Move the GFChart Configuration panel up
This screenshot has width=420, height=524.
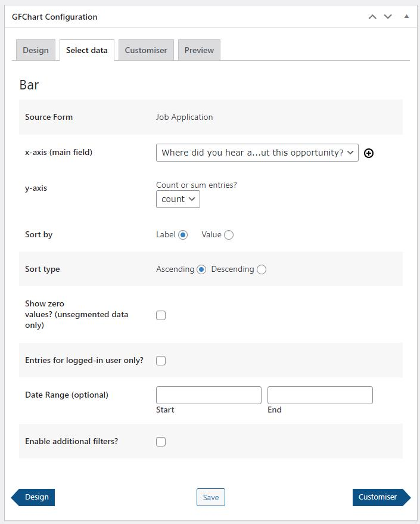pyautogui.click(x=372, y=17)
